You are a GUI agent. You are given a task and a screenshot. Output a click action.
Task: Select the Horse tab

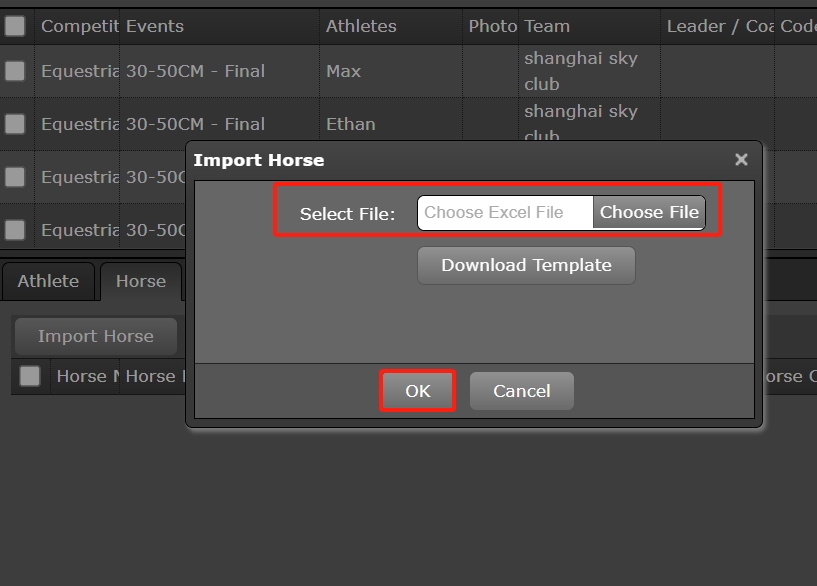pyautogui.click(x=141, y=282)
